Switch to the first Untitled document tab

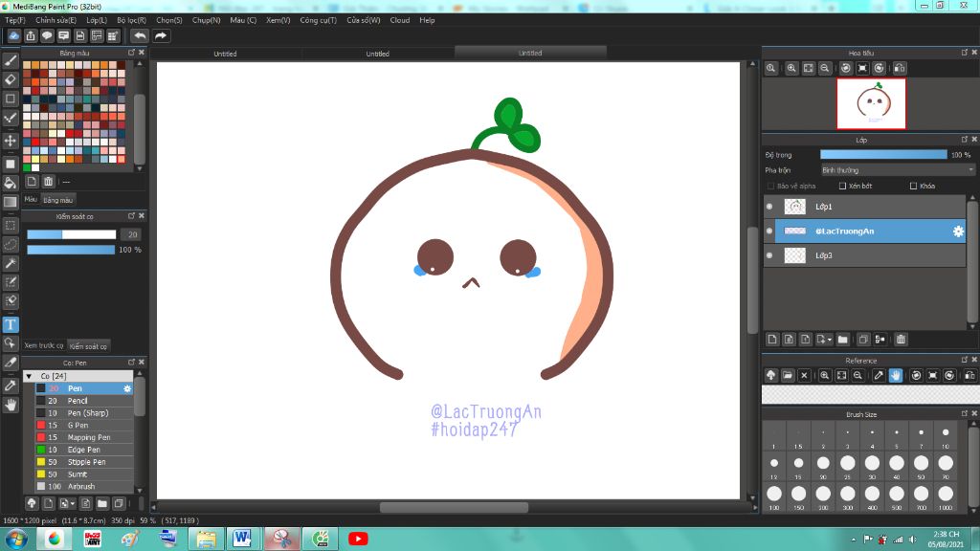tap(225, 54)
